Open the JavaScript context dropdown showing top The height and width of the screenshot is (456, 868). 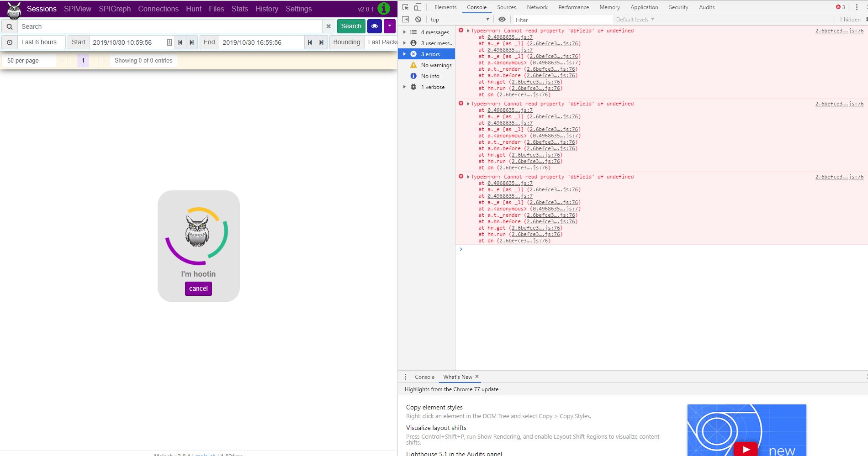click(x=458, y=19)
